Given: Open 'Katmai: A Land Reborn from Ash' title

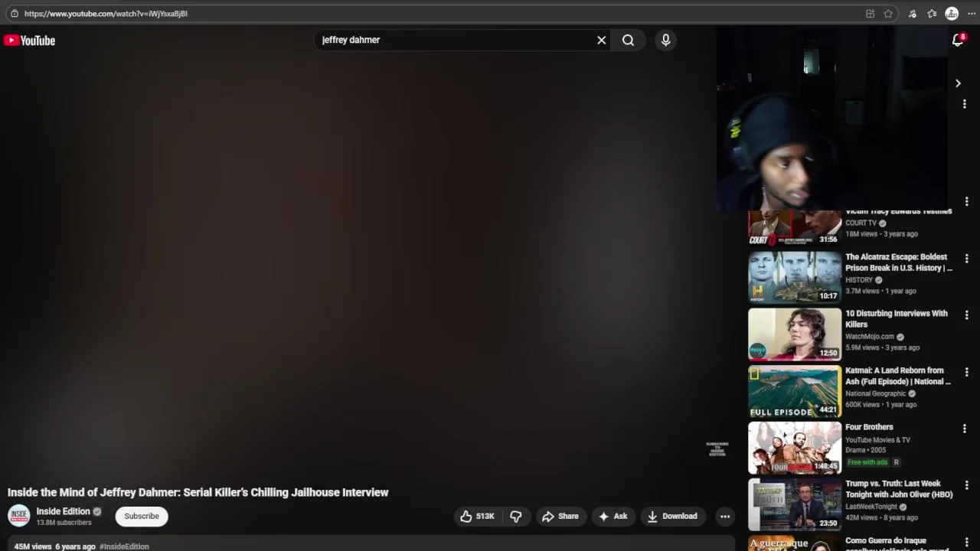Looking at the screenshot, I should tap(898, 376).
